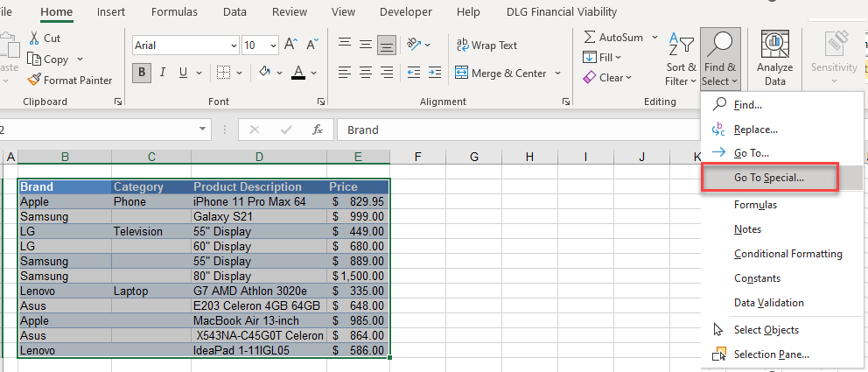Click Replace in the Find menu

pos(755,129)
